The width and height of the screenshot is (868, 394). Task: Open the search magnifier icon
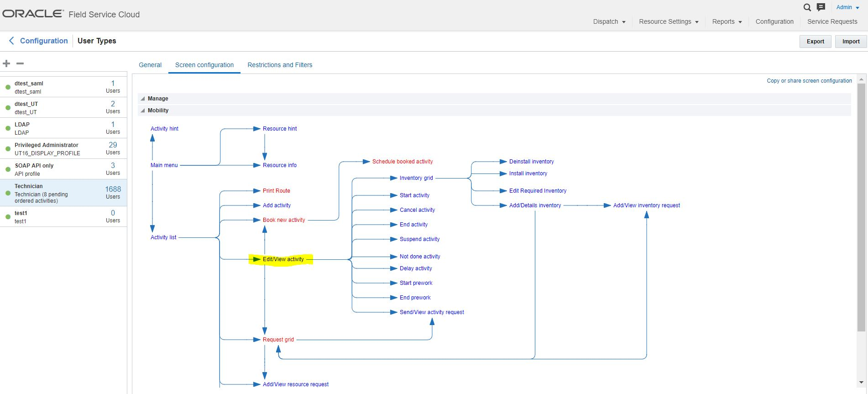(x=807, y=7)
